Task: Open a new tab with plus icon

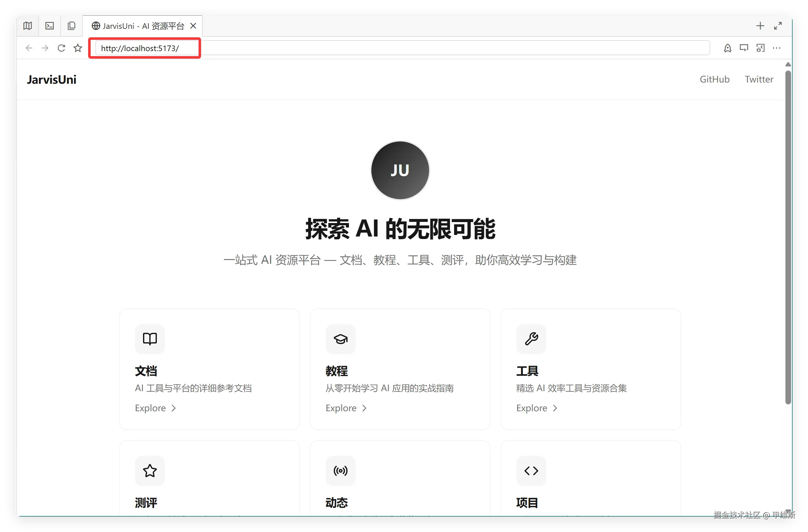Action: click(x=760, y=26)
